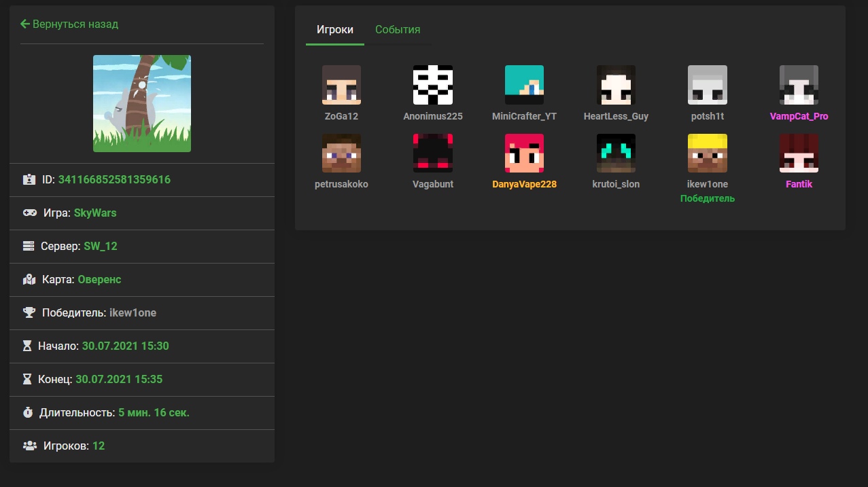Select Vagabunt player avatar
The width and height of the screenshot is (868, 487).
433,153
